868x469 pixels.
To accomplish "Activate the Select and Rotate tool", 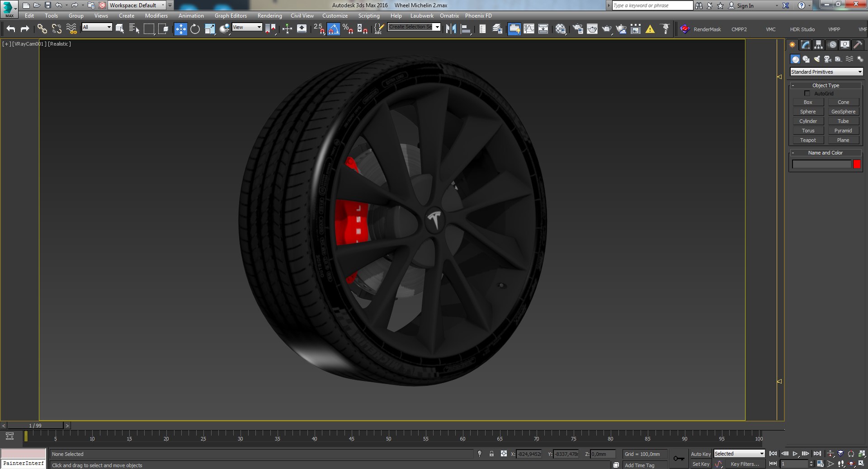I will [x=195, y=29].
